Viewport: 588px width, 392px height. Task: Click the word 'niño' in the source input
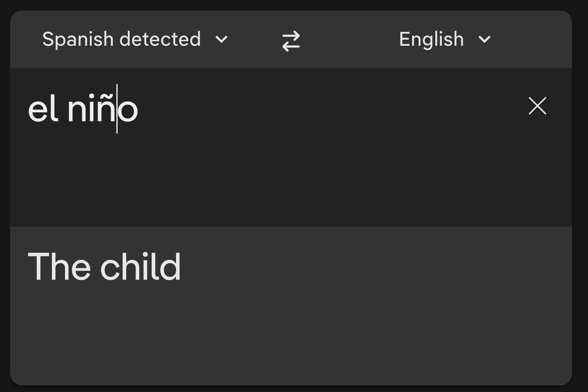pos(103,109)
